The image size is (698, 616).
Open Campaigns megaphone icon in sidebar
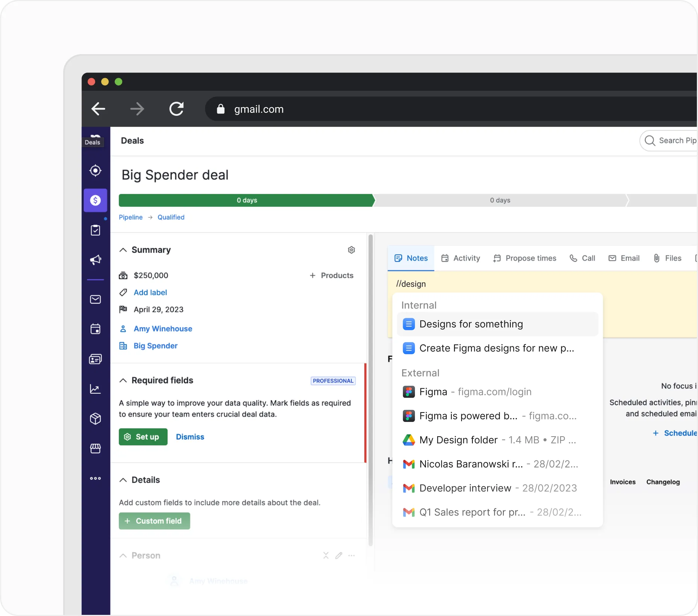point(95,259)
